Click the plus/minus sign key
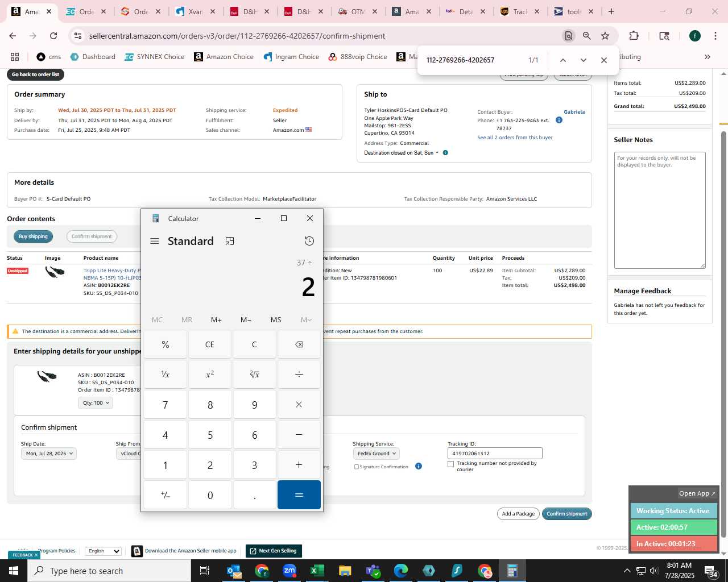The image size is (728, 582). click(166, 495)
